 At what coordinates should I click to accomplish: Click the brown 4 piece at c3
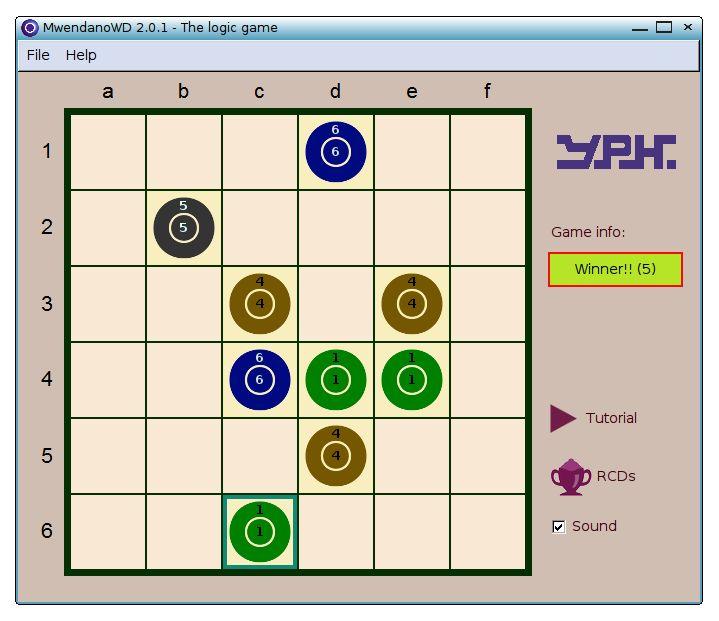260,304
